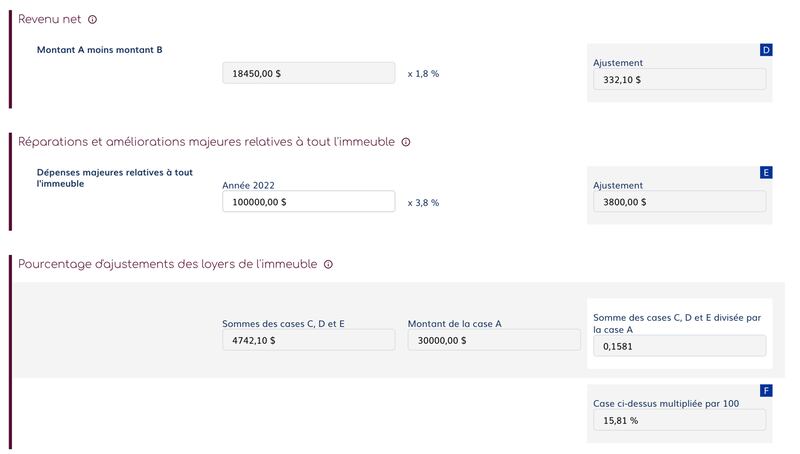The image size is (800, 454).
Task: Click the info icon beside Revenu net
Action: pos(93,20)
